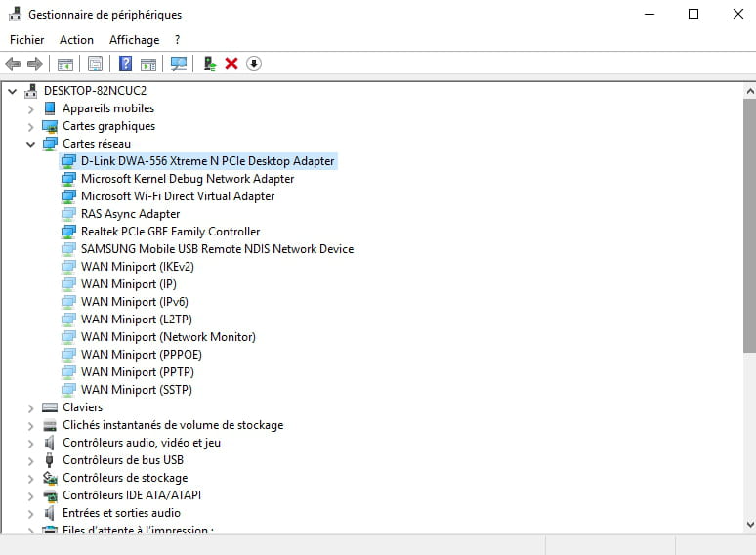The width and height of the screenshot is (756, 555).
Task: Click the Forward arrow toolbar icon
Action: click(35, 64)
